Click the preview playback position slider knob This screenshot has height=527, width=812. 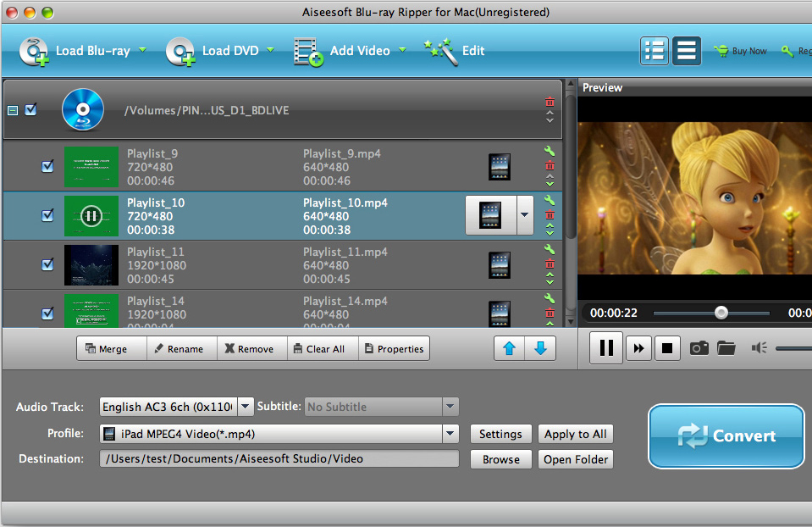tap(721, 313)
